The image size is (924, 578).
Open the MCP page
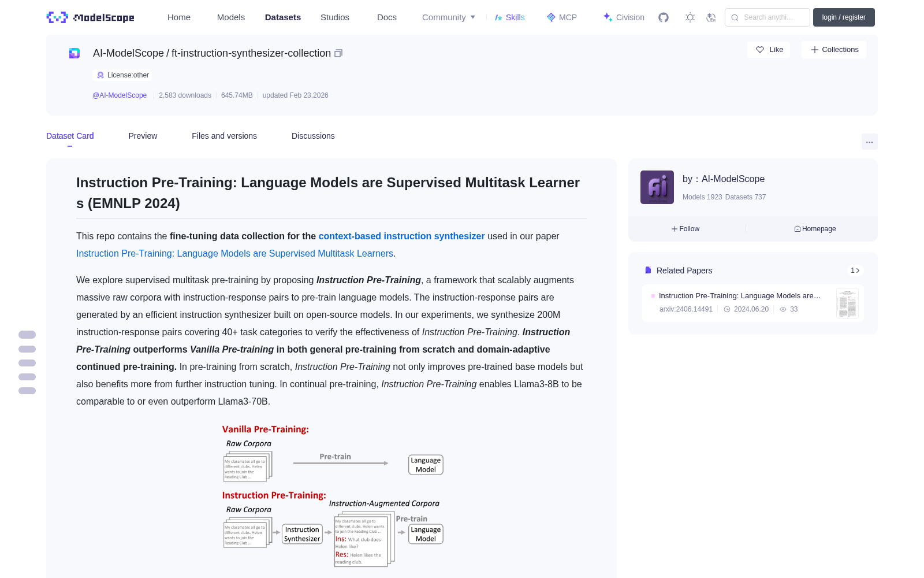coord(562,17)
